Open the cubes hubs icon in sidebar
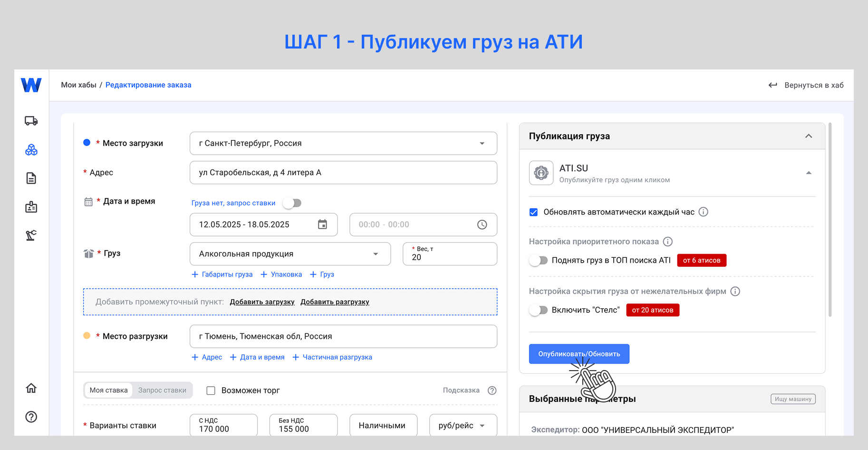This screenshot has width=868, height=450. 31,150
